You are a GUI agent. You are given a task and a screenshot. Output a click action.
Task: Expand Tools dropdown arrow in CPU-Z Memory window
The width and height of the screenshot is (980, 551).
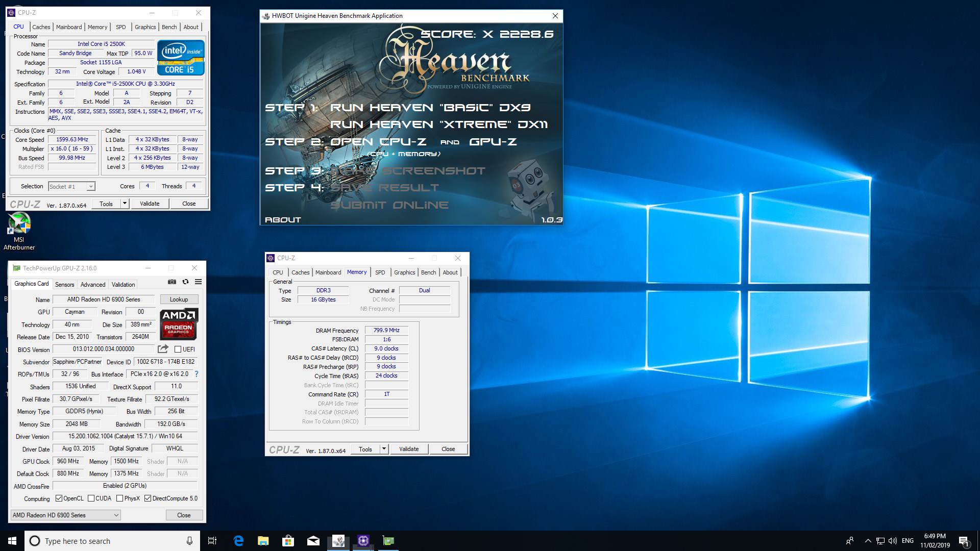384,449
